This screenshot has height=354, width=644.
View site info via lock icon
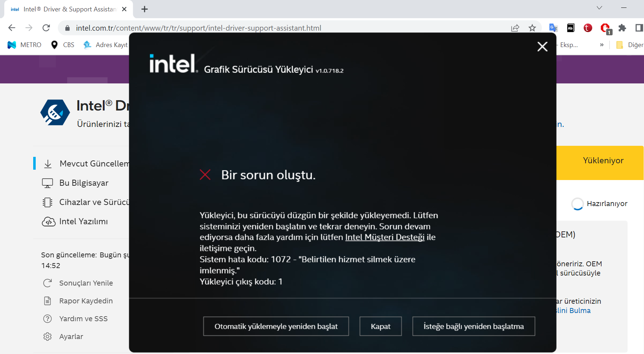pyautogui.click(x=67, y=28)
